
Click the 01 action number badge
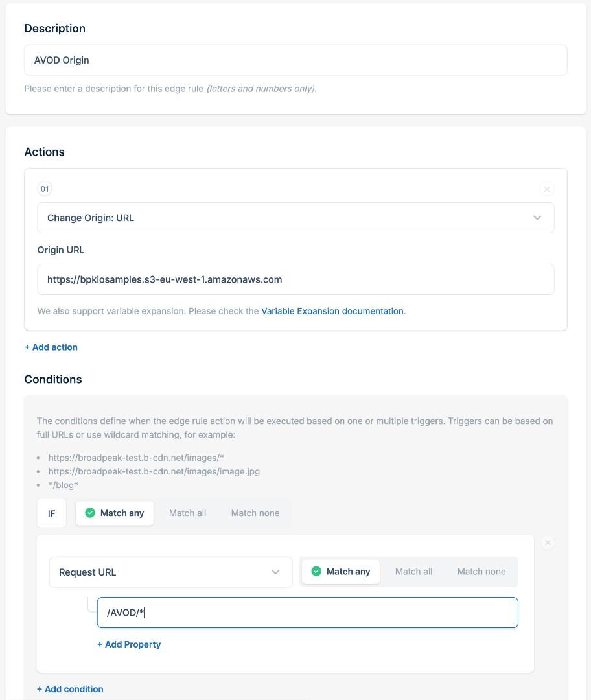pos(45,189)
